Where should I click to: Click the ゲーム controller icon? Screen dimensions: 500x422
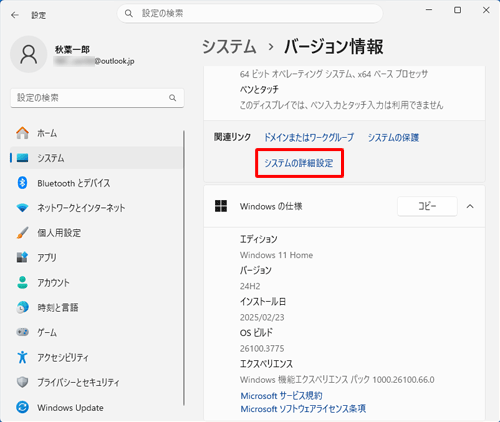click(x=22, y=332)
